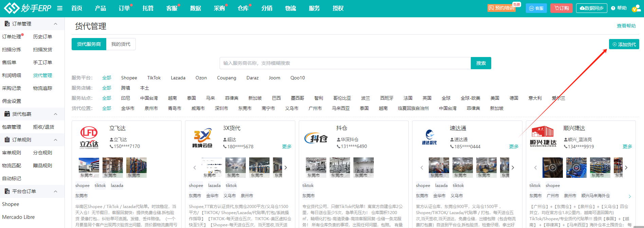Open 扫描发货 in the sidebar
Image resolution: width=644 pixels, height=228 pixels.
tap(42, 50)
